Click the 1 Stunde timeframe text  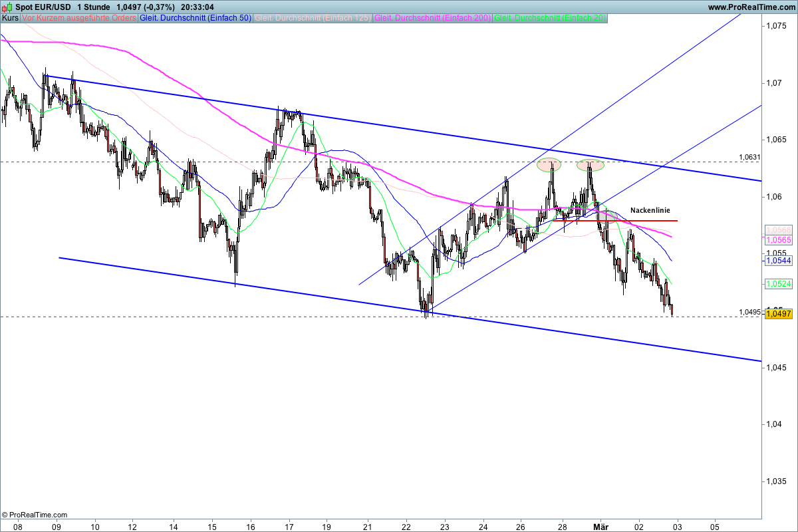coord(94,7)
